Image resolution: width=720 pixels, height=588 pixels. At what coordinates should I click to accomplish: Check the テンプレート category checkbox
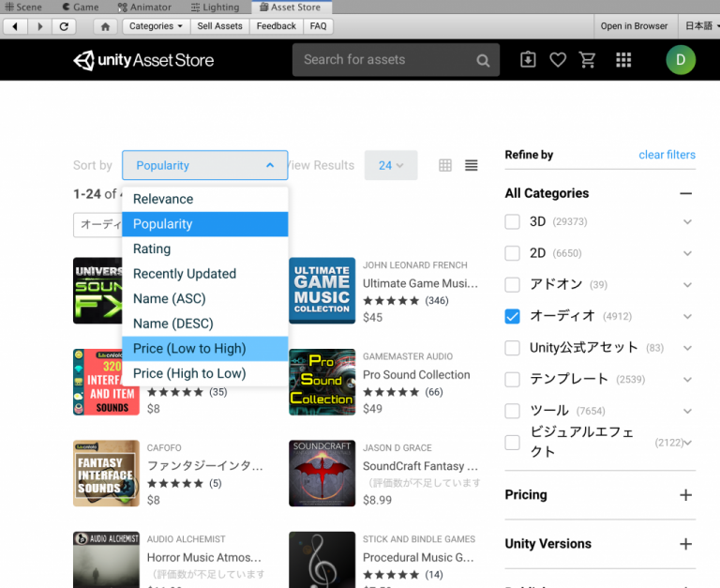click(512, 379)
